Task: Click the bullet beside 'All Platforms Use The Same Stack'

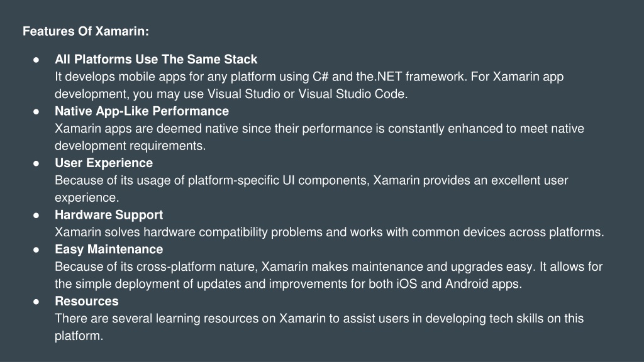Action: click(x=36, y=60)
